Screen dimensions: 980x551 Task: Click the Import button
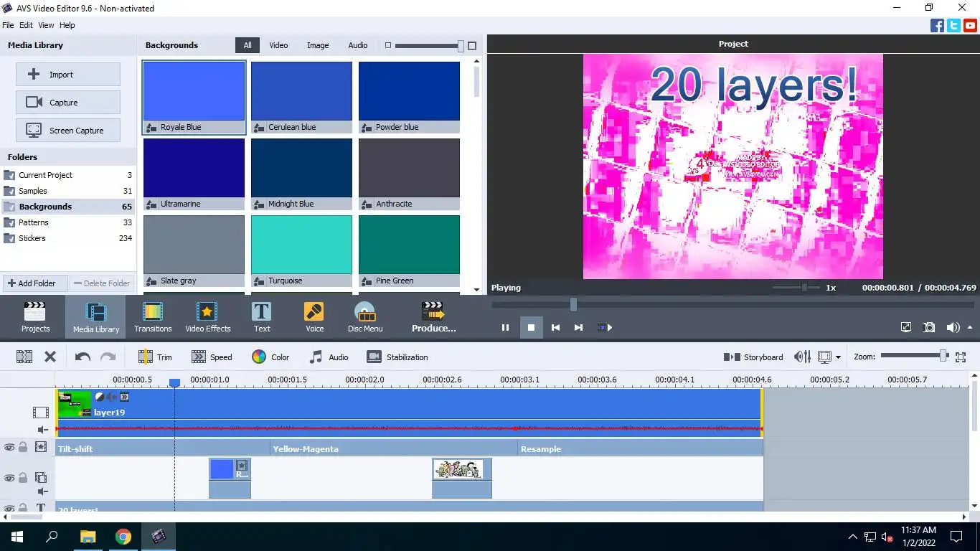pyautogui.click(x=68, y=75)
